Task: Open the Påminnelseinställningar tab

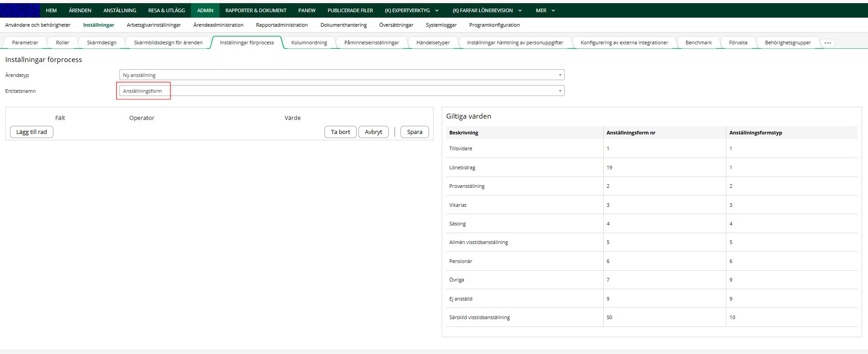Action: point(372,43)
